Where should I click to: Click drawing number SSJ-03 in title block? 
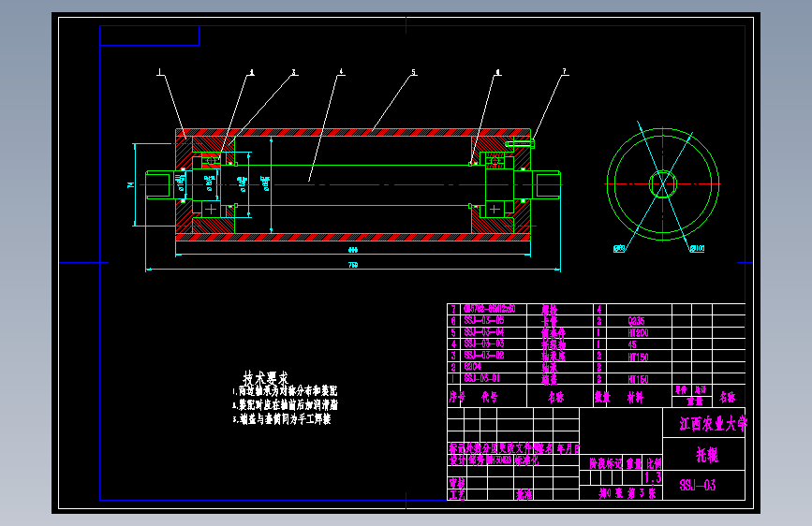(698, 485)
